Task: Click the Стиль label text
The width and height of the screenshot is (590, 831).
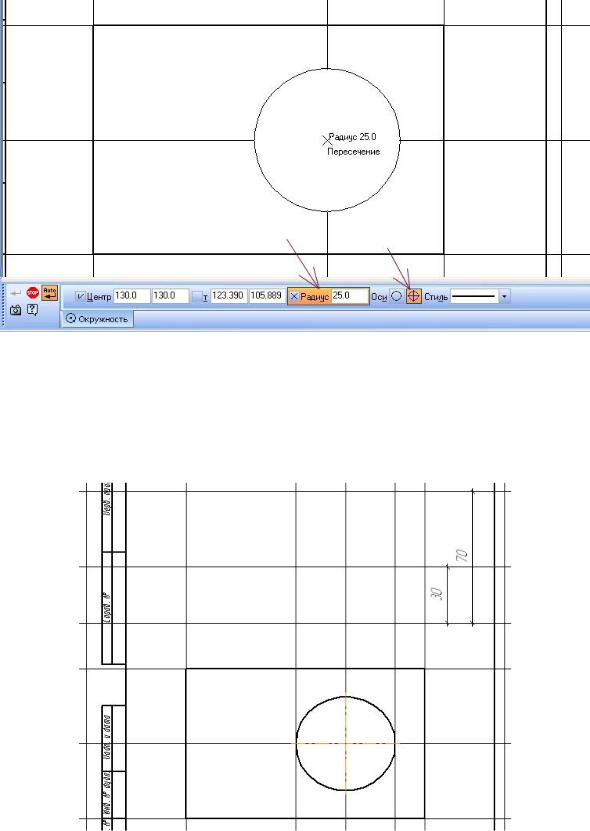Action: (x=436, y=297)
